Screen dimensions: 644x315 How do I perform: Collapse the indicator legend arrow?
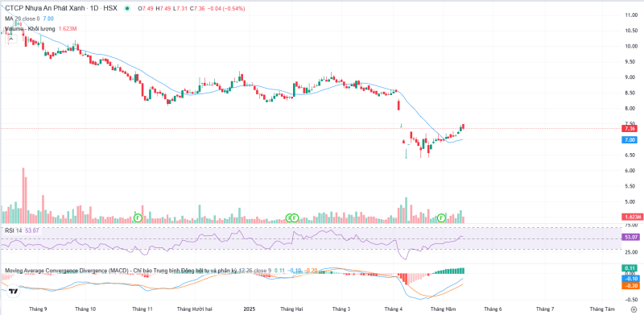(x=10, y=39)
